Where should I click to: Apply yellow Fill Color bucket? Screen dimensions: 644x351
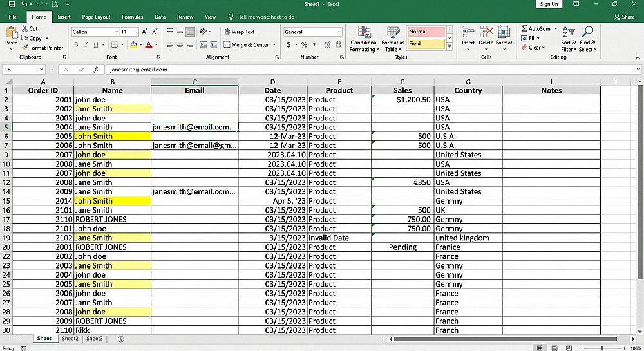coord(133,44)
